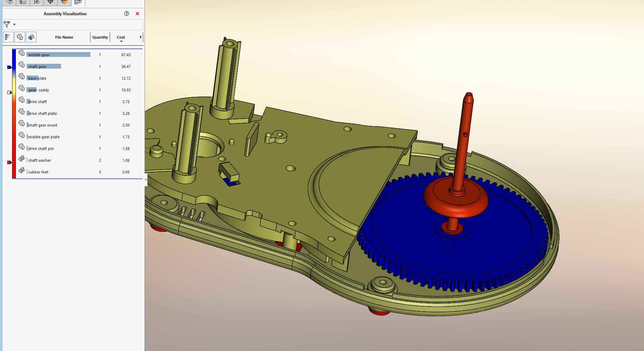Select the shaft gear row
Screen dimensions: 644x351
coord(79,67)
